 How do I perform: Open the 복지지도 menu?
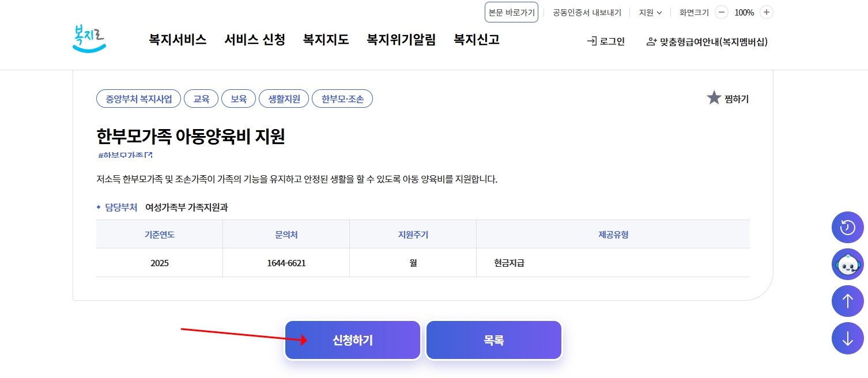pos(326,40)
